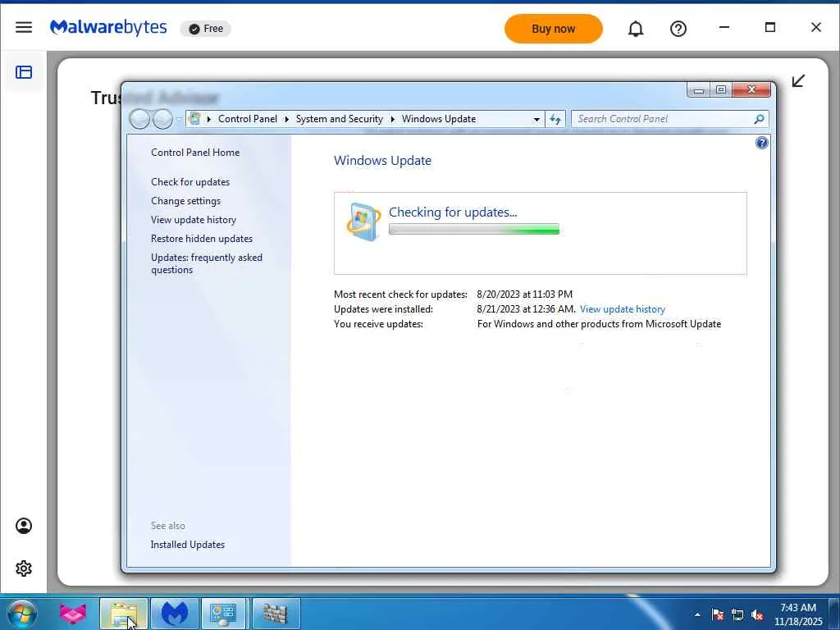The image size is (840, 630).
Task: Open the Malwarebytes account icon
Action: (x=24, y=526)
